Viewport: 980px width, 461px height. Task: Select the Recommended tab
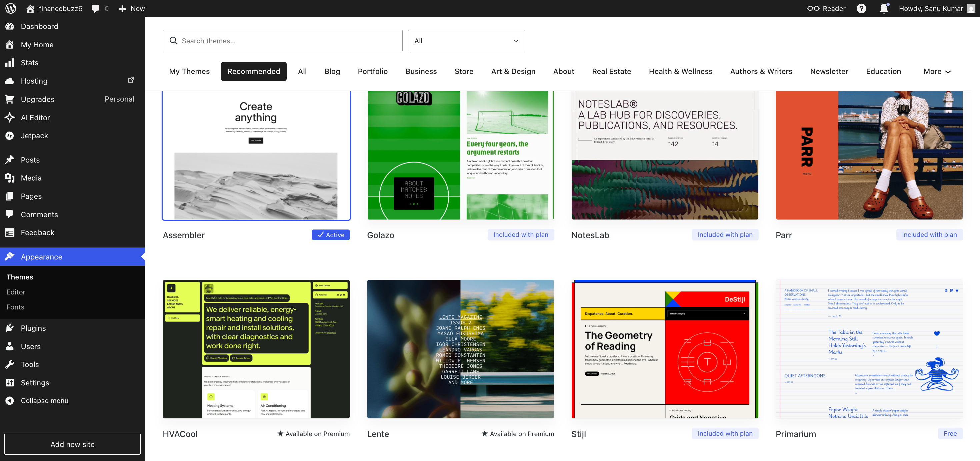(x=254, y=72)
